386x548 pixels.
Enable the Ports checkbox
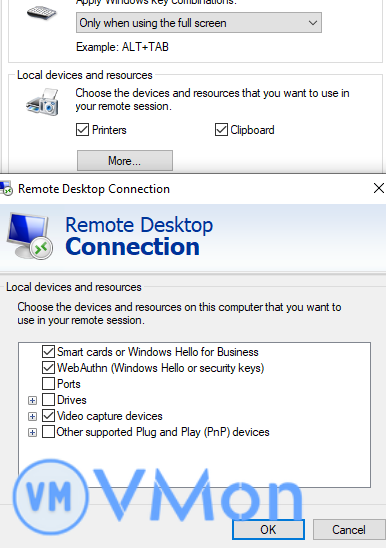tap(48, 383)
